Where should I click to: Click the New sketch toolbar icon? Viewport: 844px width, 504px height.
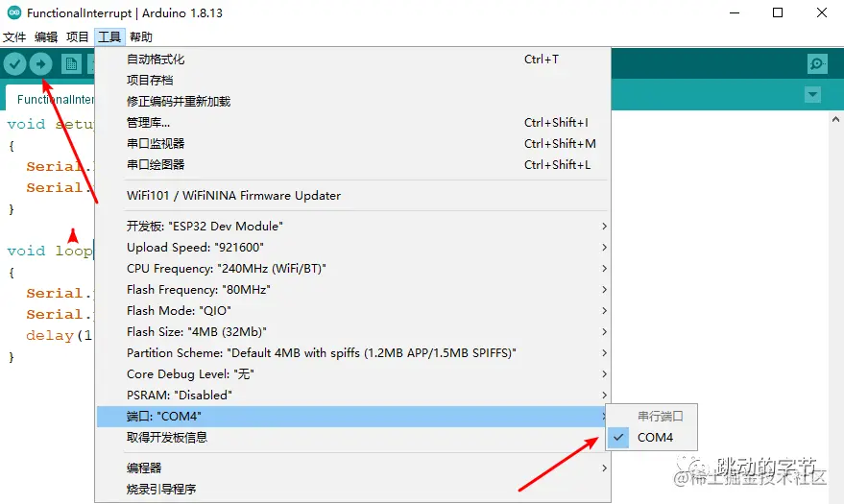click(x=71, y=64)
